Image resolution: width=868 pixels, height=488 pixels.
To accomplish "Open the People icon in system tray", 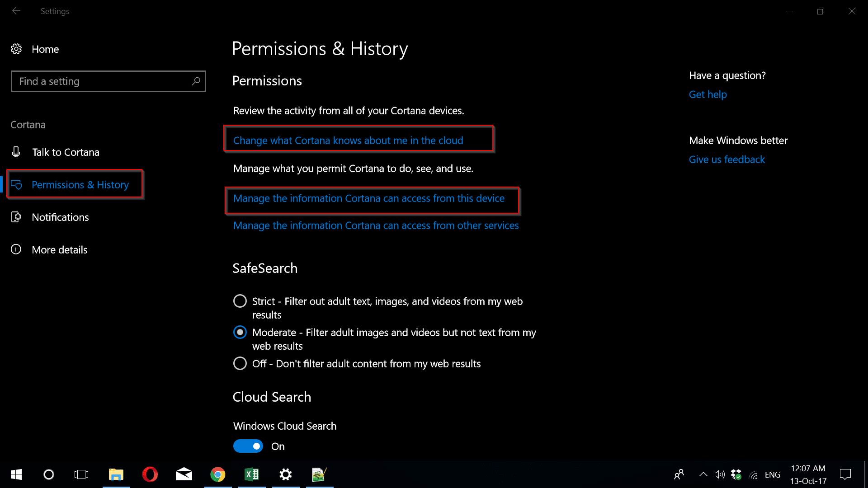I will [x=679, y=474].
